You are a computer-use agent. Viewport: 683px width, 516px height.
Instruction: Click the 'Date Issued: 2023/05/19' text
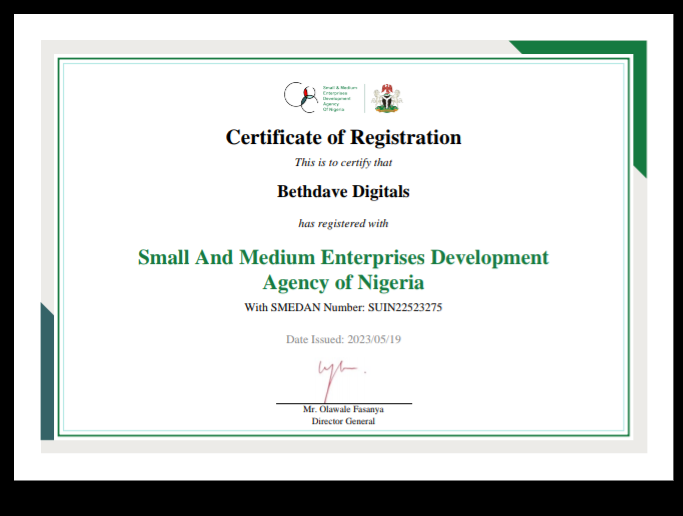coord(343,339)
